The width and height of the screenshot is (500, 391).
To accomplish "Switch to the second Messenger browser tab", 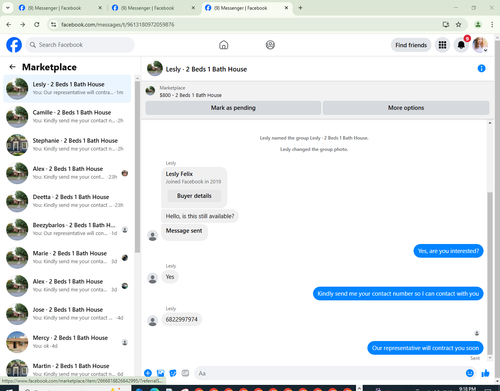I will pyautogui.click(x=153, y=8).
